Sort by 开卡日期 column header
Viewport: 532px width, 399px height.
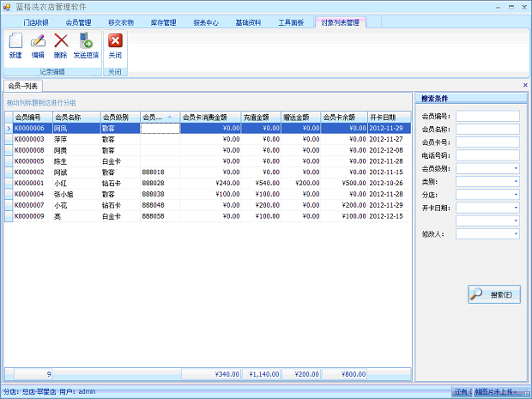point(390,118)
